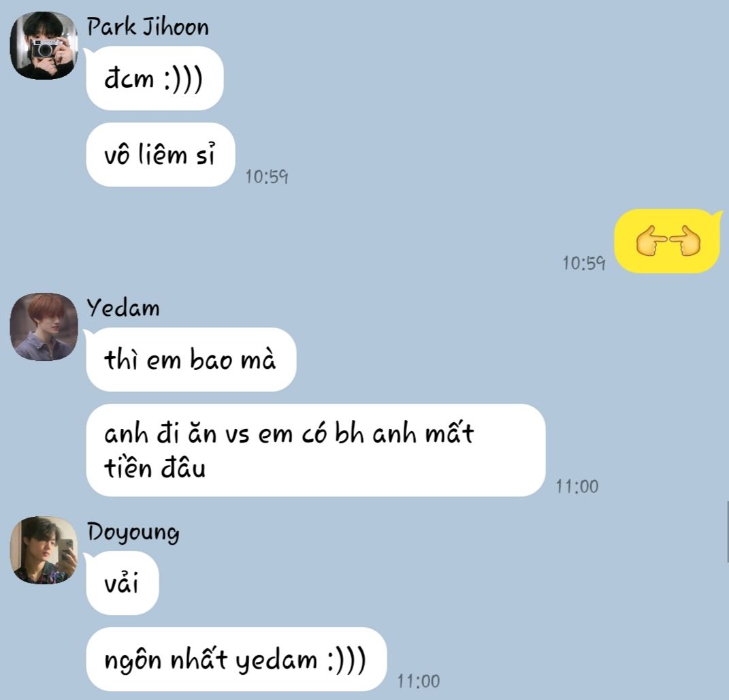729x700 pixels.
Task: Click the 10:59 timestamp beside 'vô liêm sỉ'
Action: point(267,177)
